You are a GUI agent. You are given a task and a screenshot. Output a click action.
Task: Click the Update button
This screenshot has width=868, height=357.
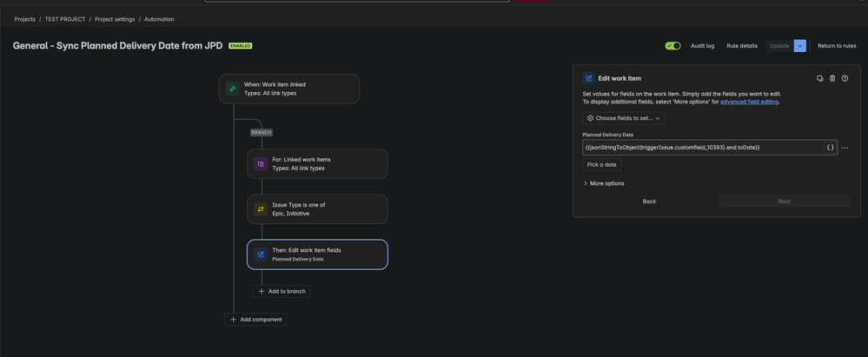click(x=779, y=46)
